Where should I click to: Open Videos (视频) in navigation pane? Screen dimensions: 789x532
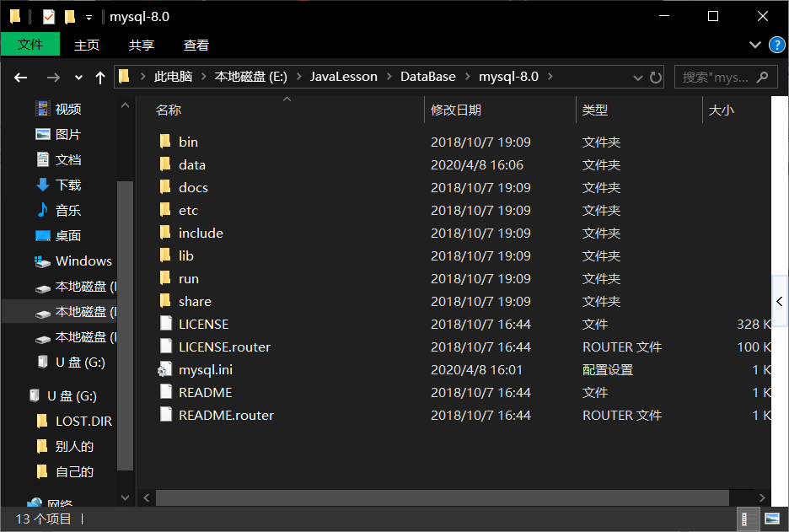click(x=58, y=109)
